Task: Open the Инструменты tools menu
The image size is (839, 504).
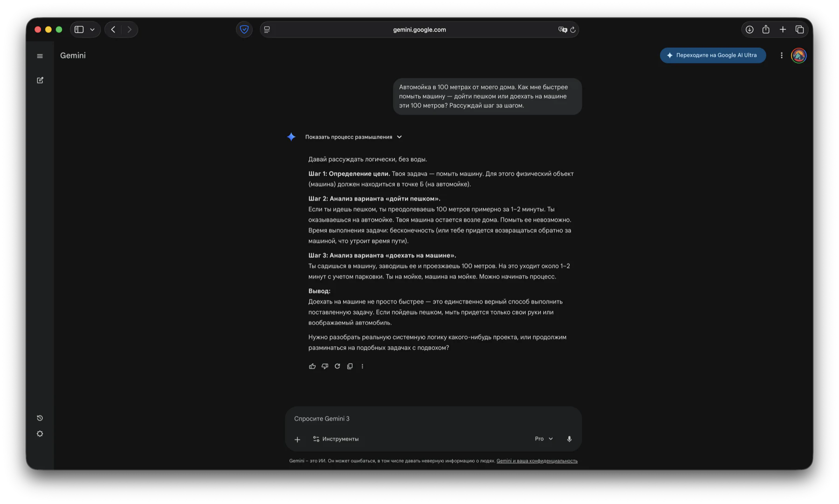Action: point(336,439)
